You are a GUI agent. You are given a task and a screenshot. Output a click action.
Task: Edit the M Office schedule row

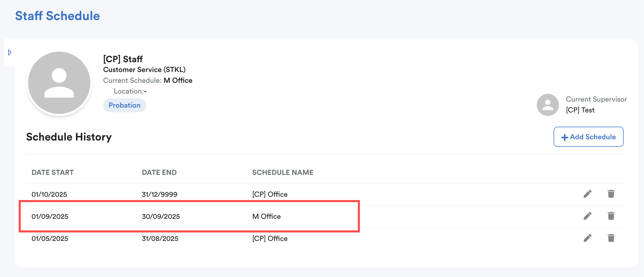(588, 216)
